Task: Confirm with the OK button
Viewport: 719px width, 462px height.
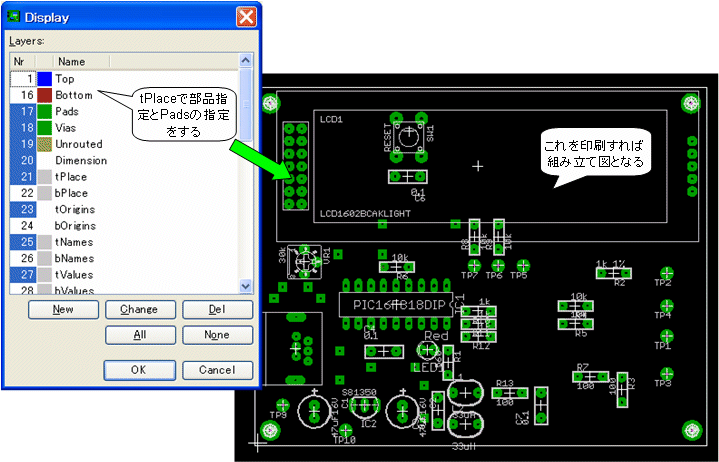Action: pyautogui.click(x=139, y=370)
